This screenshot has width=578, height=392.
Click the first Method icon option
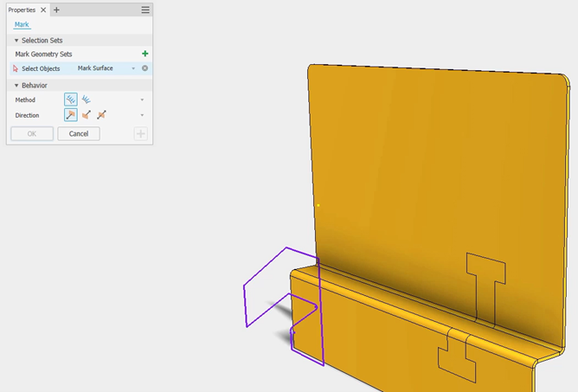pyautogui.click(x=71, y=100)
